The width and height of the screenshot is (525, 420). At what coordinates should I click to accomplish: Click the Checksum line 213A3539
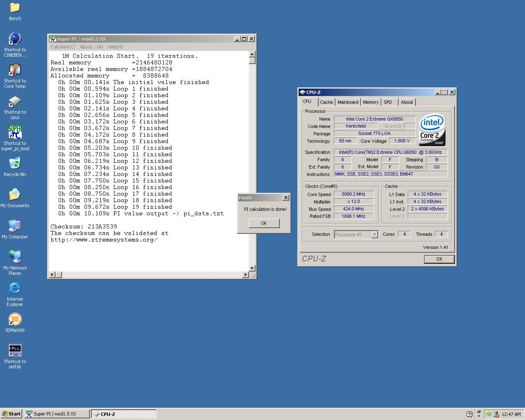(84, 226)
